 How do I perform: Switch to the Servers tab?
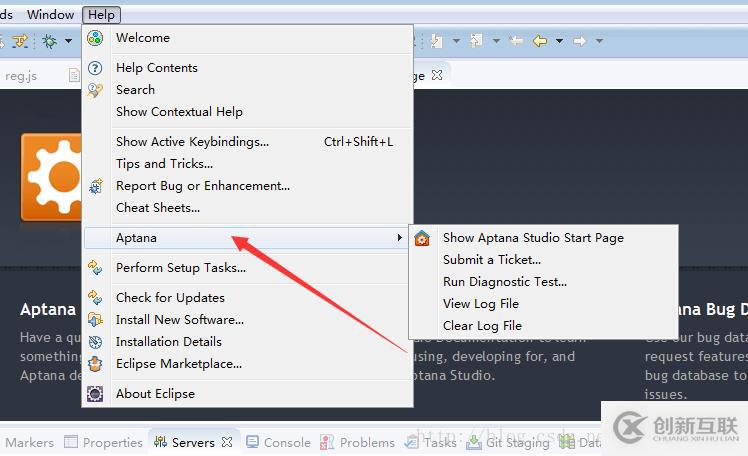193,442
